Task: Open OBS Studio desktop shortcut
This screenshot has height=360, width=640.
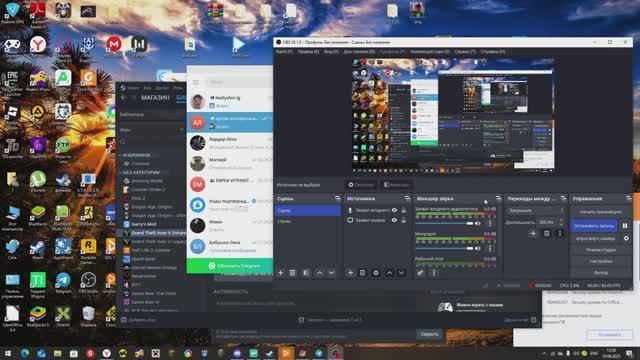Action: (x=88, y=282)
